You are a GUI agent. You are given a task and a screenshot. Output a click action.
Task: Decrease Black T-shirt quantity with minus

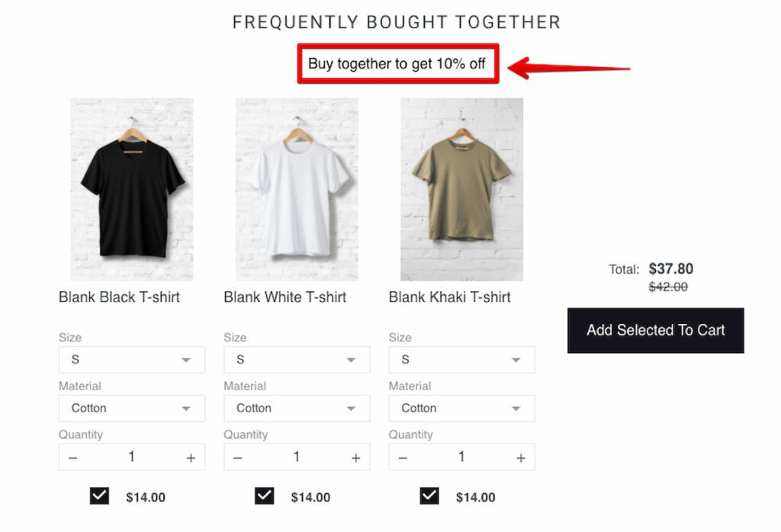point(73,457)
